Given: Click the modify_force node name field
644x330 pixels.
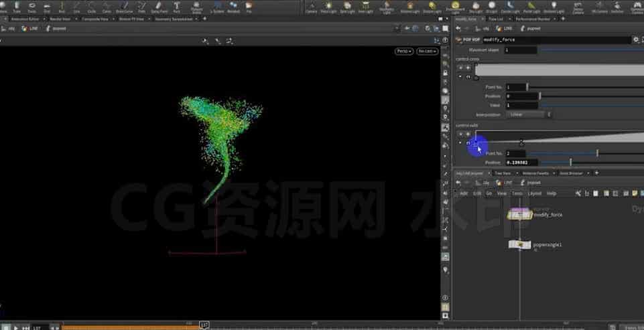Looking at the screenshot, I should coord(557,39).
